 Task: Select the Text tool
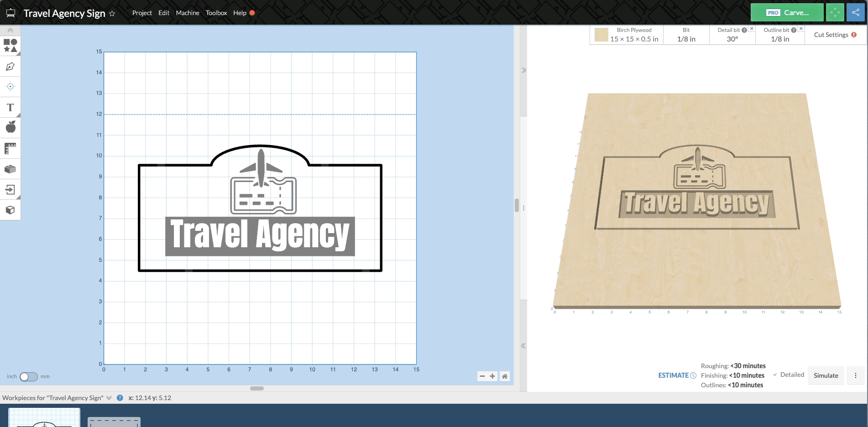10,107
